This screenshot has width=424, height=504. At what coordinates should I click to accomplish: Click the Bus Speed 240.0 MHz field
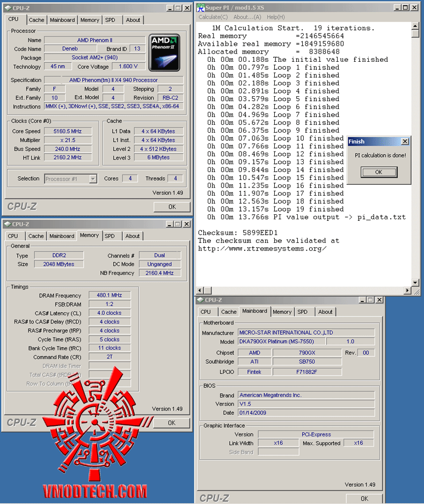(x=68, y=149)
